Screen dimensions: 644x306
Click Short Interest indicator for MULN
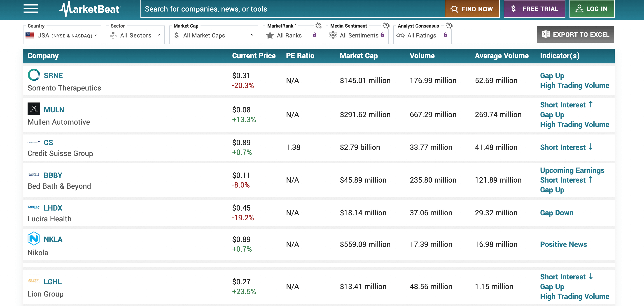566,105
